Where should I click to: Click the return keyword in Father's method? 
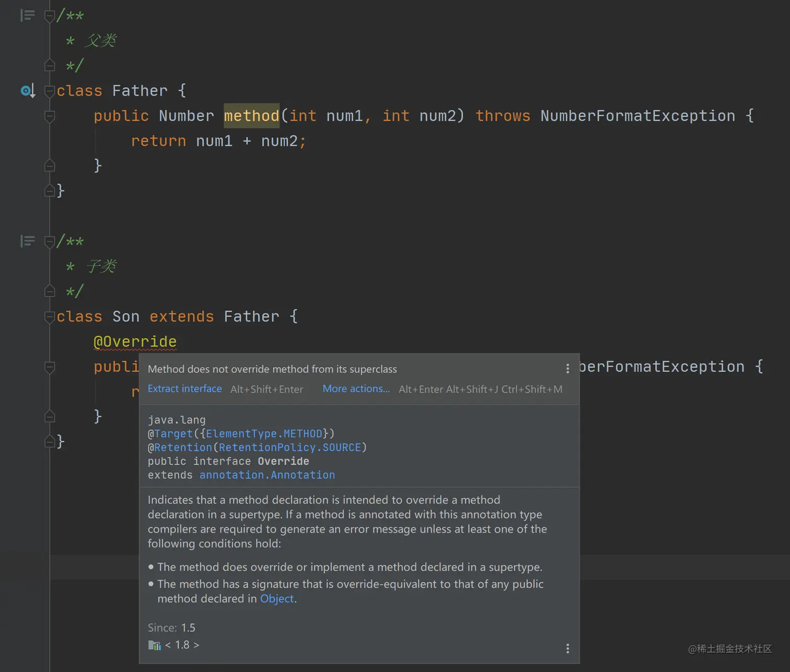(158, 141)
